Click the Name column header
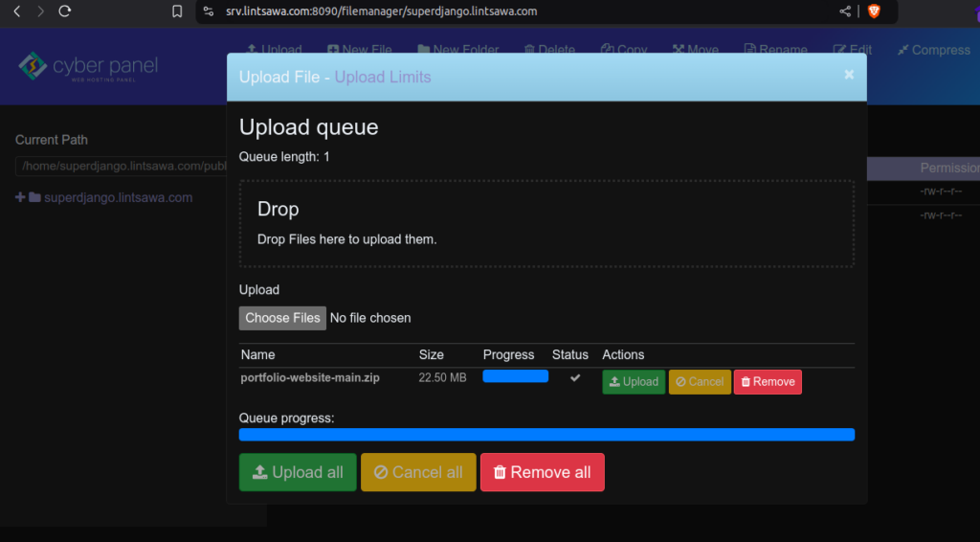 tap(257, 354)
